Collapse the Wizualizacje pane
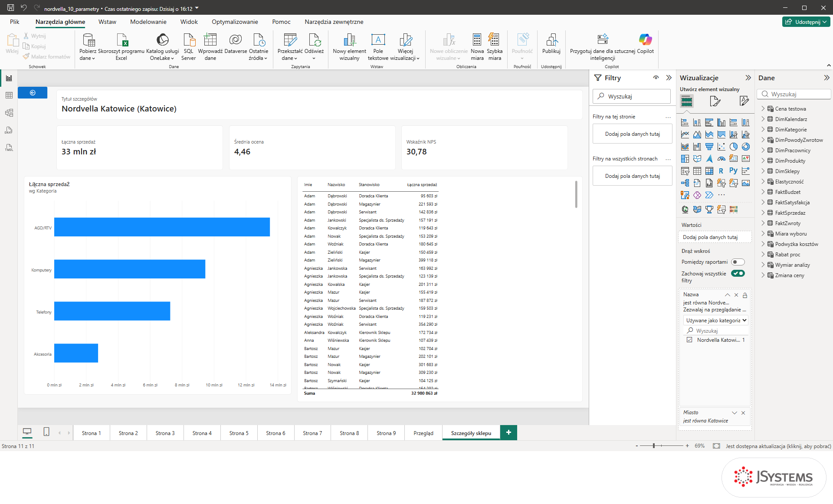 (748, 78)
